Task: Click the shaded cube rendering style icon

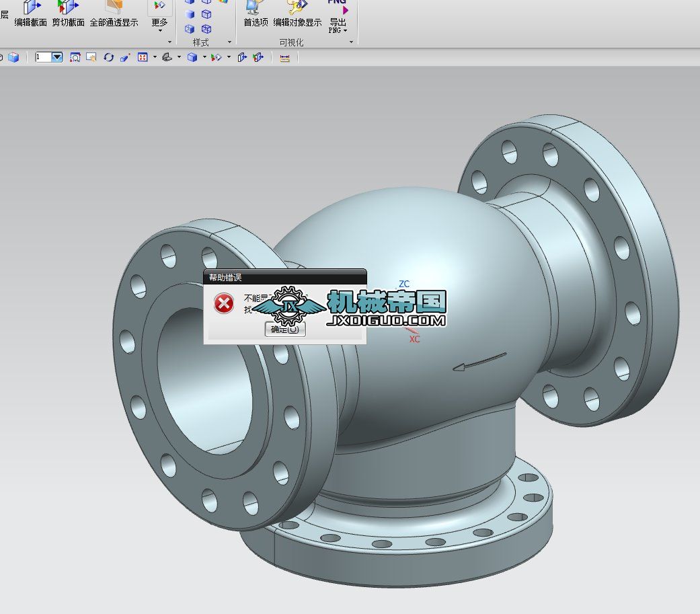Action: tap(192, 58)
